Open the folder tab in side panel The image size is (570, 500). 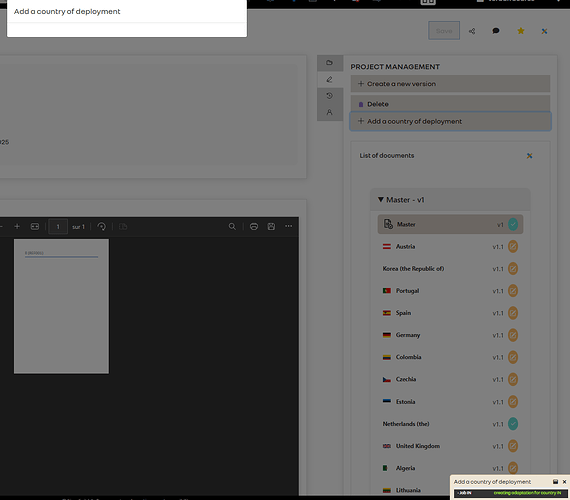[330, 63]
